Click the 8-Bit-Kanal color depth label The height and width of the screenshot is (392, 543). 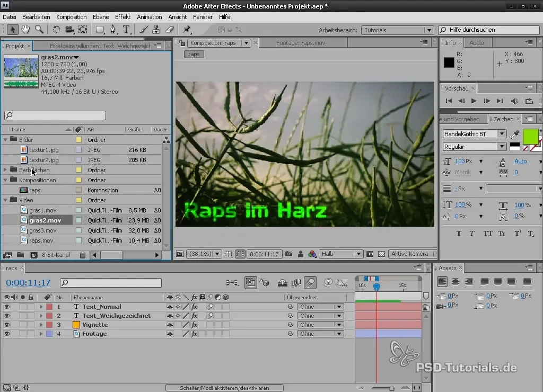click(56, 255)
